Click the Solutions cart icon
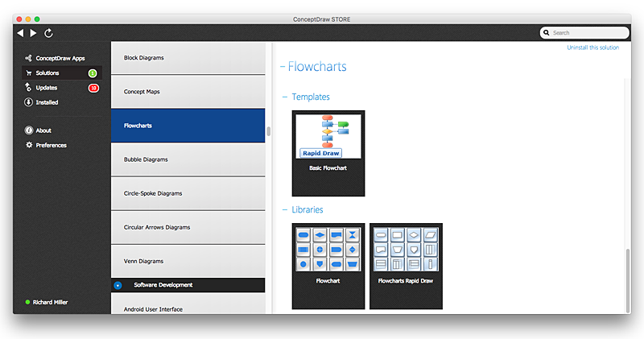 pyautogui.click(x=29, y=72)
